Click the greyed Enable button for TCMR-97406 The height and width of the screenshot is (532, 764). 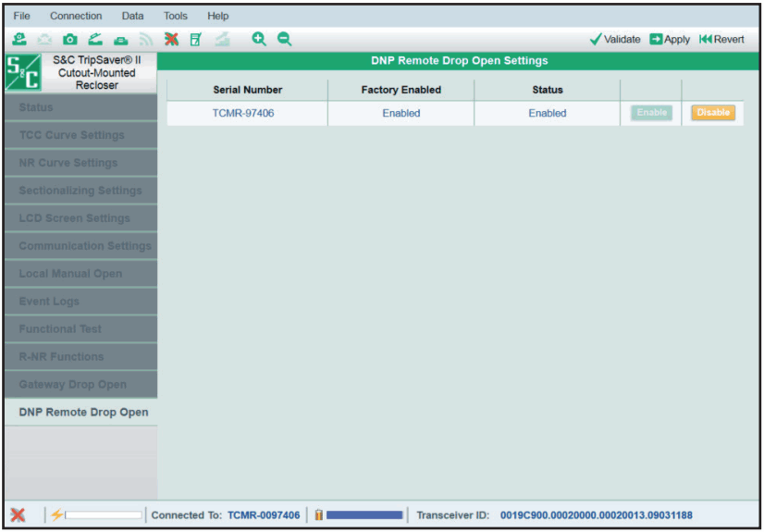coord(651,113)
